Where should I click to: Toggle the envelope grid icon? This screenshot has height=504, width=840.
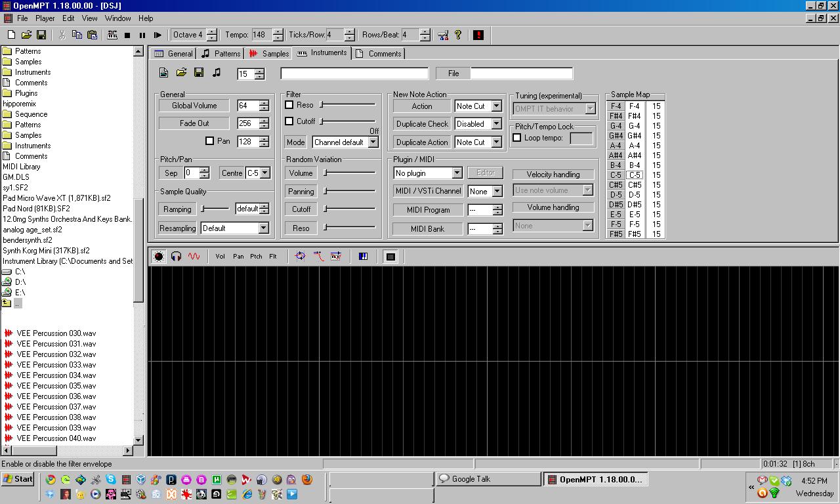[x=390, y=257]
